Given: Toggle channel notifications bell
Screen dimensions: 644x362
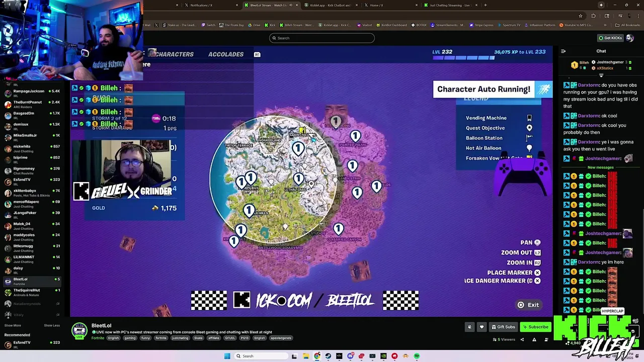Looking at the screenshot, I should 469,327.
